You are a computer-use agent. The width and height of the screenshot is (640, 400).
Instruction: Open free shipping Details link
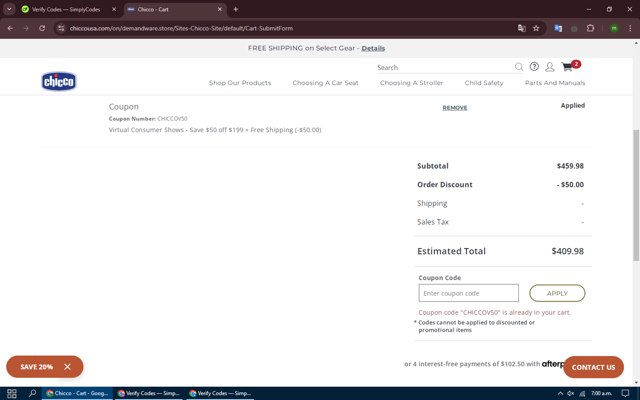point(373,48)
